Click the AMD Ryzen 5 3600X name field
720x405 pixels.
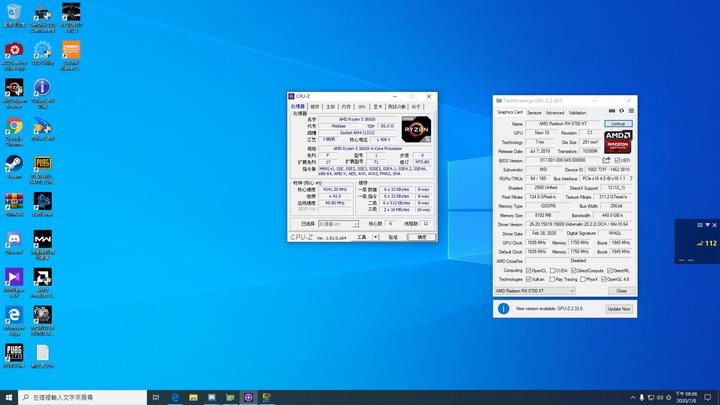pos(357,119)
